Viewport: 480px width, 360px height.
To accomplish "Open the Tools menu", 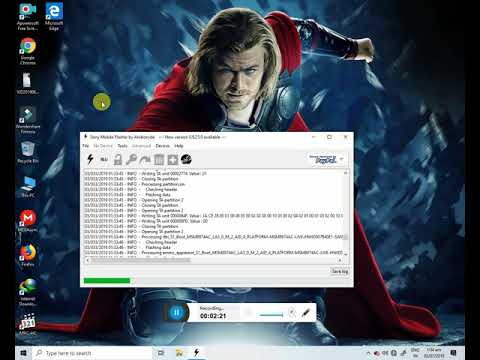I will pos(122,146).
